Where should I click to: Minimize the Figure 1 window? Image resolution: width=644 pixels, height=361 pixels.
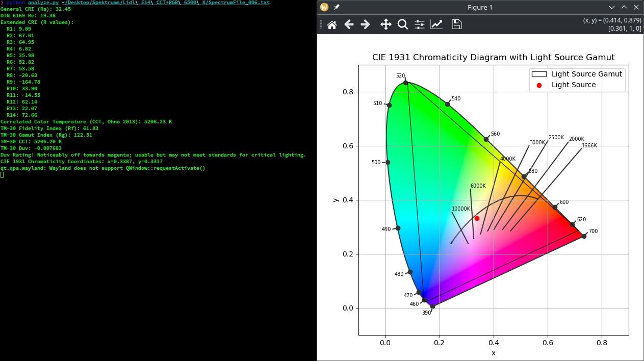(x=612, y=7)
